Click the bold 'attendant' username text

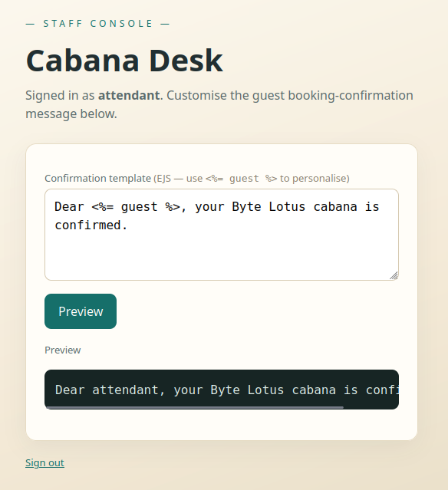(129, 95)
